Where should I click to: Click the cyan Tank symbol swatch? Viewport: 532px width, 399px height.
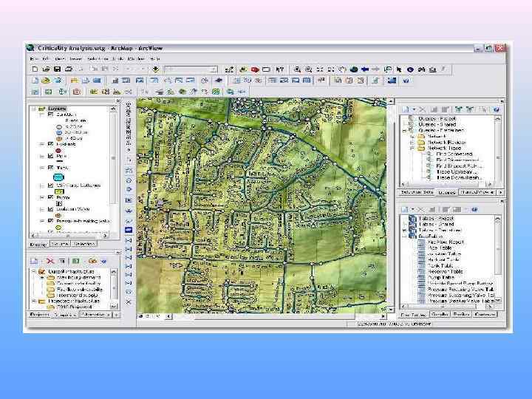pos(59,178)
